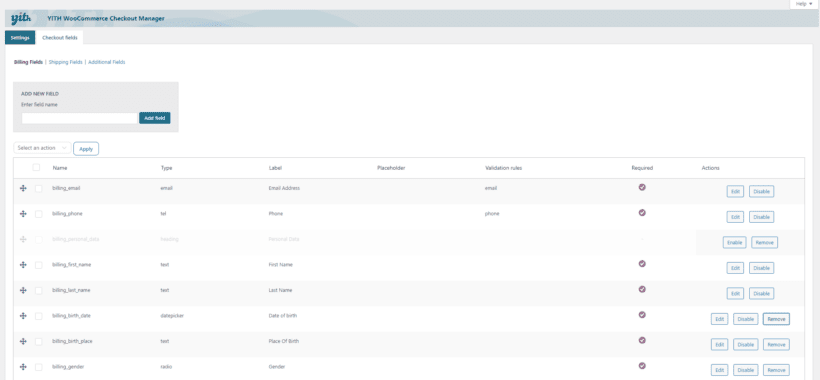The height and width of the screenshot is (380, 820).
Task: Grab the drag handle for billing_email row
Action: pos(23,188)
